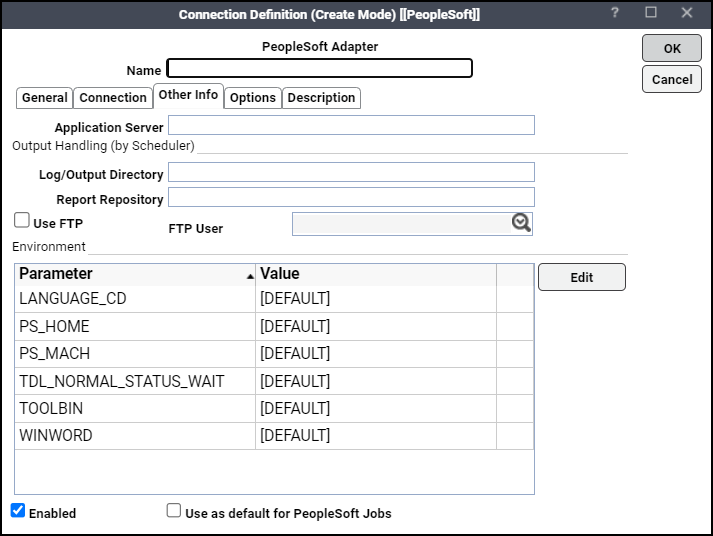Click the [DEFAULT] value for TOOLBIN
713x536 pixels.
(295, 409)
